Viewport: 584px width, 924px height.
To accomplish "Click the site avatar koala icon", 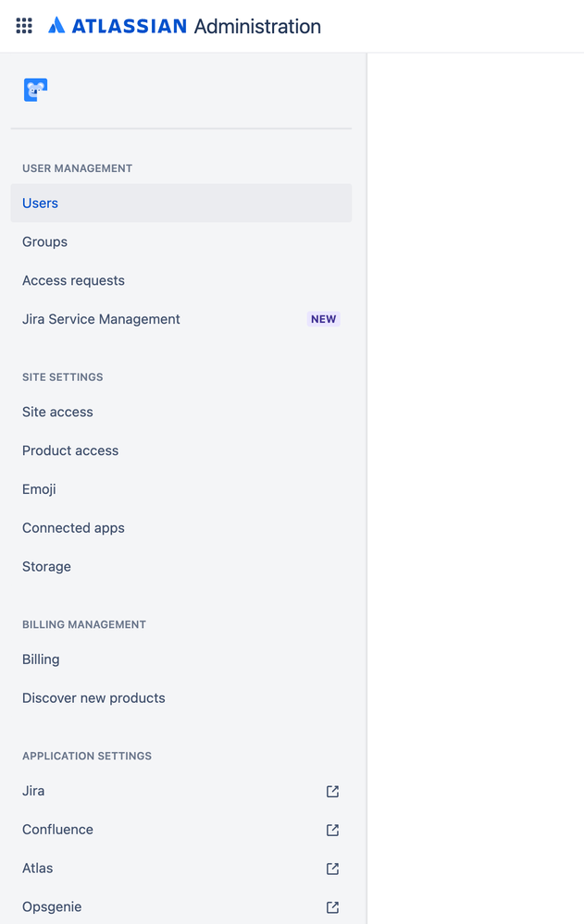I will (35, 90).
